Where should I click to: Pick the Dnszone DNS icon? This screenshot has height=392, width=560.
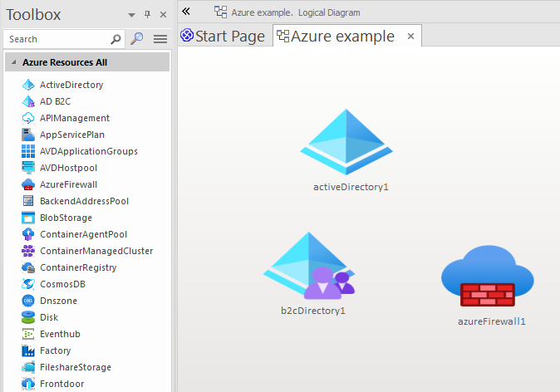pyautogui.click(x=28, y=301)
